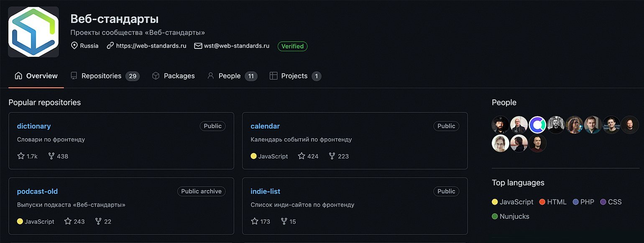Click the fork icon showing 438 forks

tap(51, 156)
